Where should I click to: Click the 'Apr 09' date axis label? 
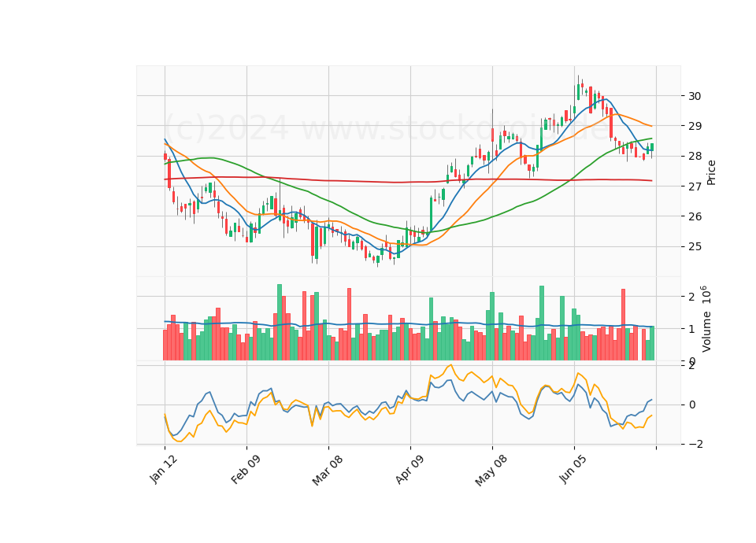tap(409, 469)
